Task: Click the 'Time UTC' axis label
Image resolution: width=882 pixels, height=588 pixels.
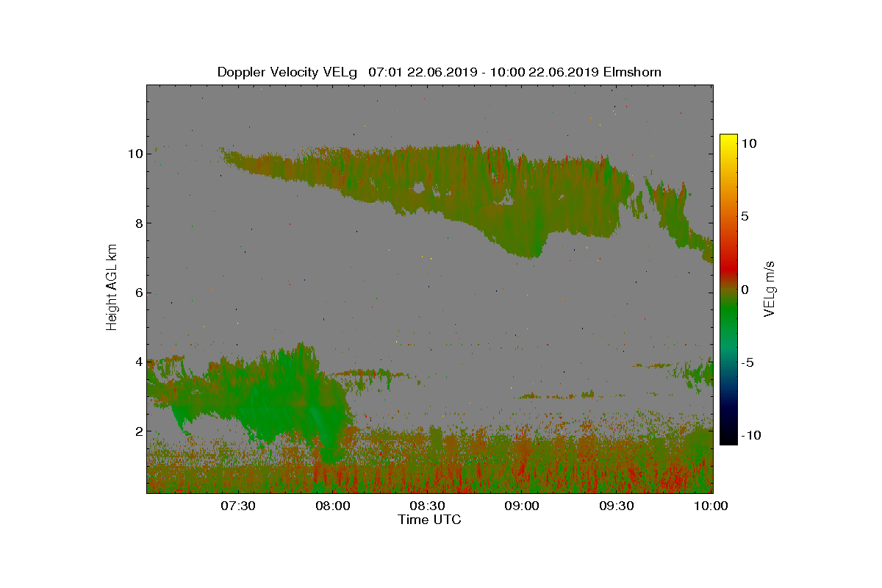Action: click(x=429, y=520)
